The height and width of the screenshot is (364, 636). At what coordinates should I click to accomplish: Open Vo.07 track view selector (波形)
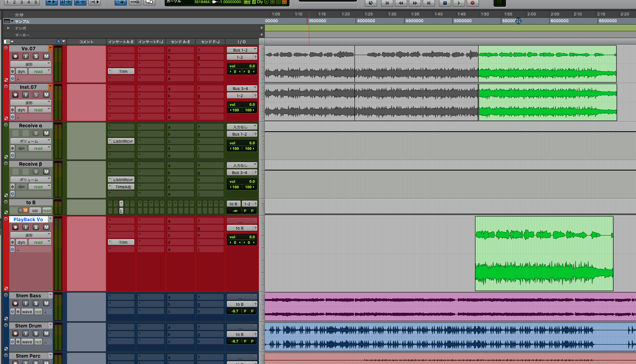click(31, 64)
